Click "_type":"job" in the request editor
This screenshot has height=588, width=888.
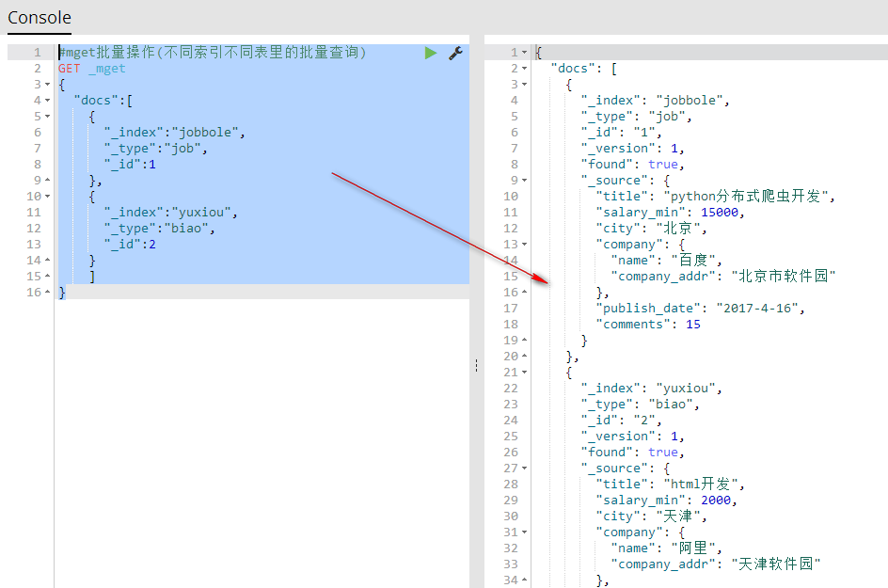[x=156, y=149]
